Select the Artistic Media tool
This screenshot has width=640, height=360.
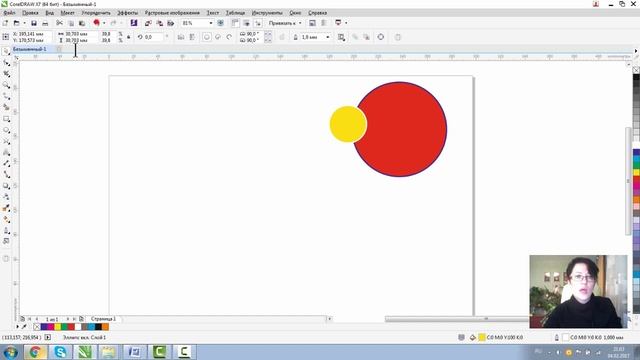pos(6,107)
